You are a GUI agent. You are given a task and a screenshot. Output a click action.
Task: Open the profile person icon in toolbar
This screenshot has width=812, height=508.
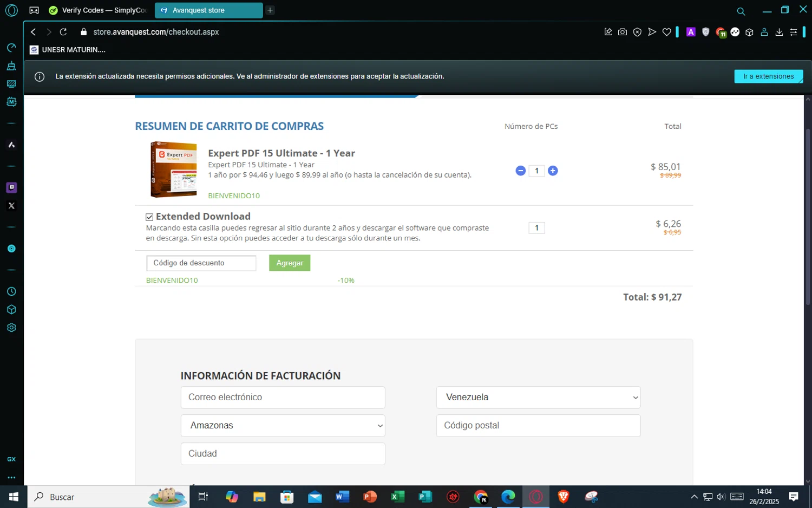pyautogui.click(x=764, y=32)
